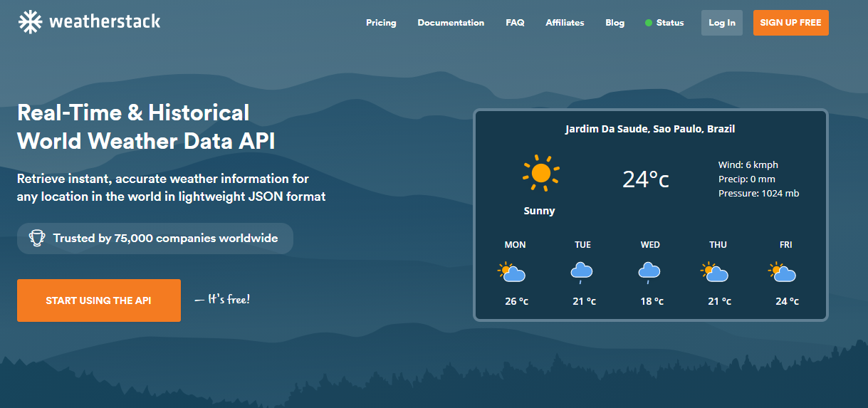Click the TUE day label
The width and height of the screenshot is (868, 408).
tap(582, 245)
